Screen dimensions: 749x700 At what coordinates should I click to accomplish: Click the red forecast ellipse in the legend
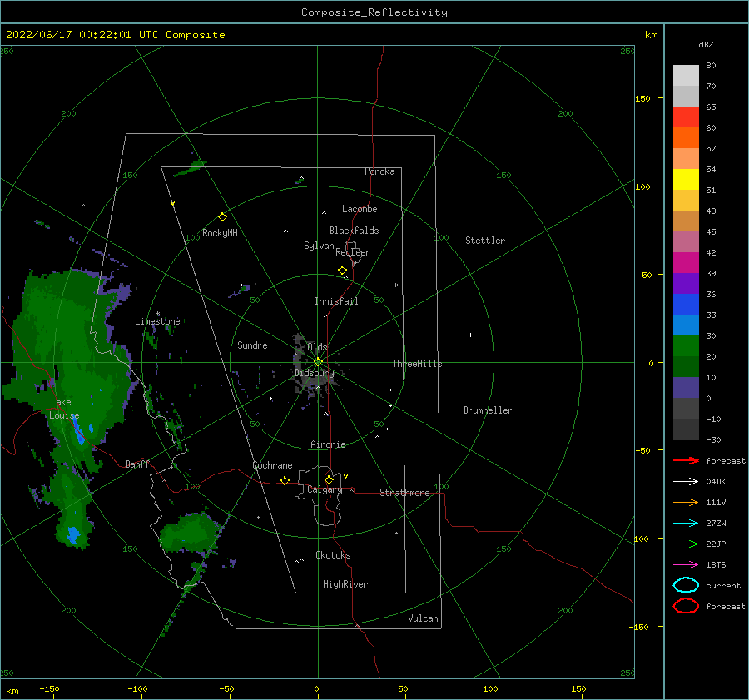pyautogui.click(x=686, y=606)
